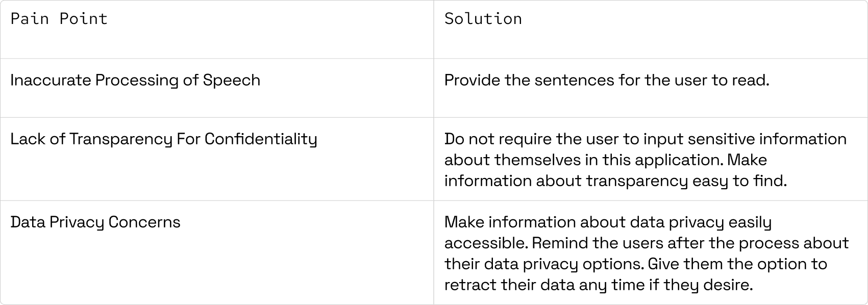Screen dimensions: 868x305
Task: Click the text 'information about transparency easy to find'
Action: pos(615,181)
